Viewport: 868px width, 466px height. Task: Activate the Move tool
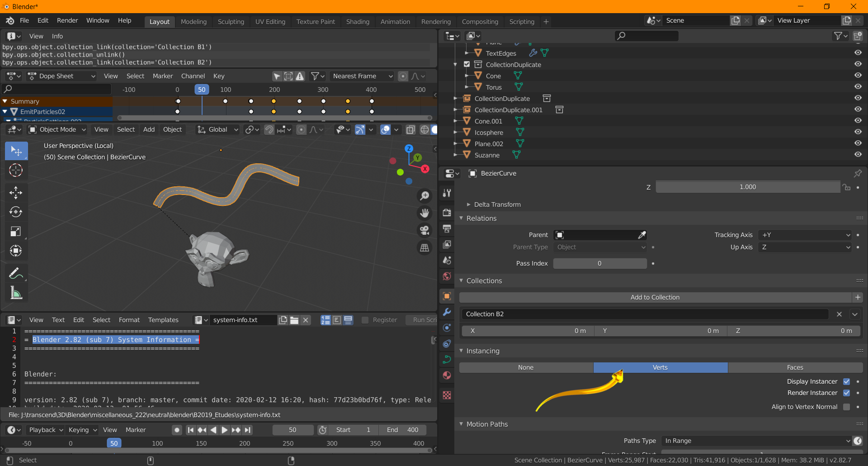(16, 193)
